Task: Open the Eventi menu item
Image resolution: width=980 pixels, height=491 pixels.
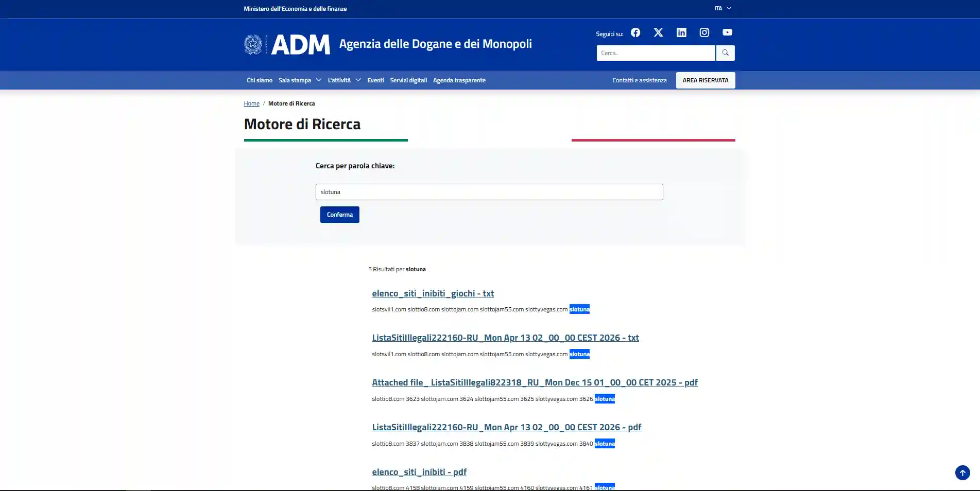Action: point(375,80)
